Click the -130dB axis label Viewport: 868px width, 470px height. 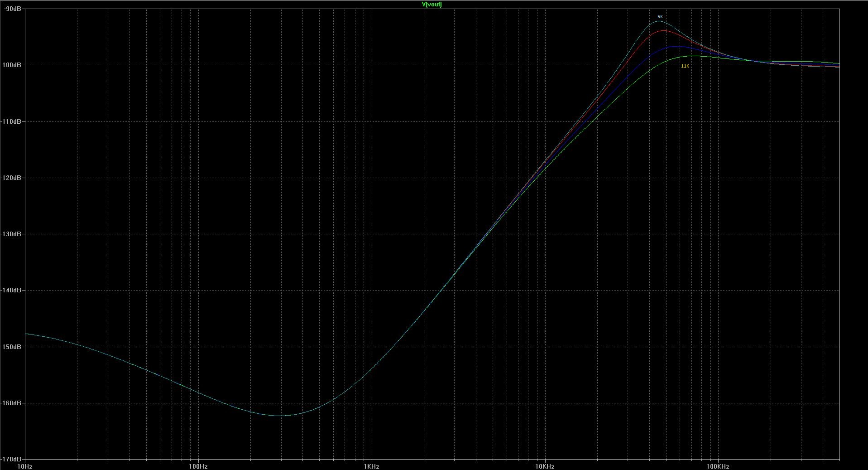tap(10, 234)
